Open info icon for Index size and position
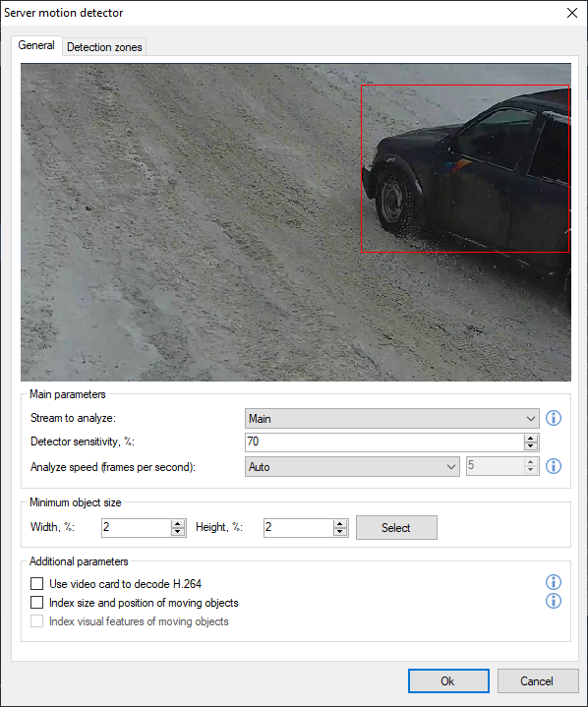Screen dimensions: 588x707 click(554, 601)
